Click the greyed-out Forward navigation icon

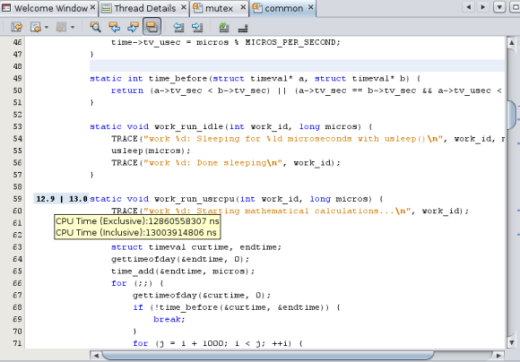(61, 27)
